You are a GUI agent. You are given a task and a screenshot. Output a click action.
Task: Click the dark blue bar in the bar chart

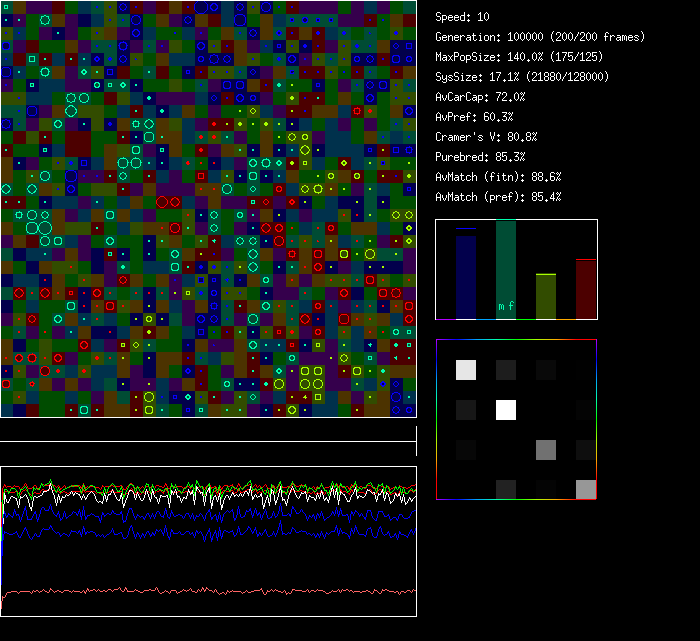pyautogui.click(x=466, y=275)
